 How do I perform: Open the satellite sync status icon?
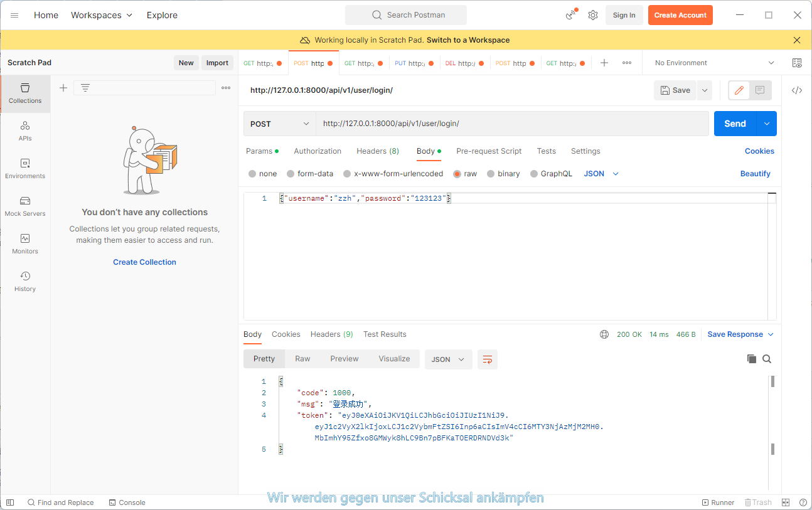coord(571,15)
